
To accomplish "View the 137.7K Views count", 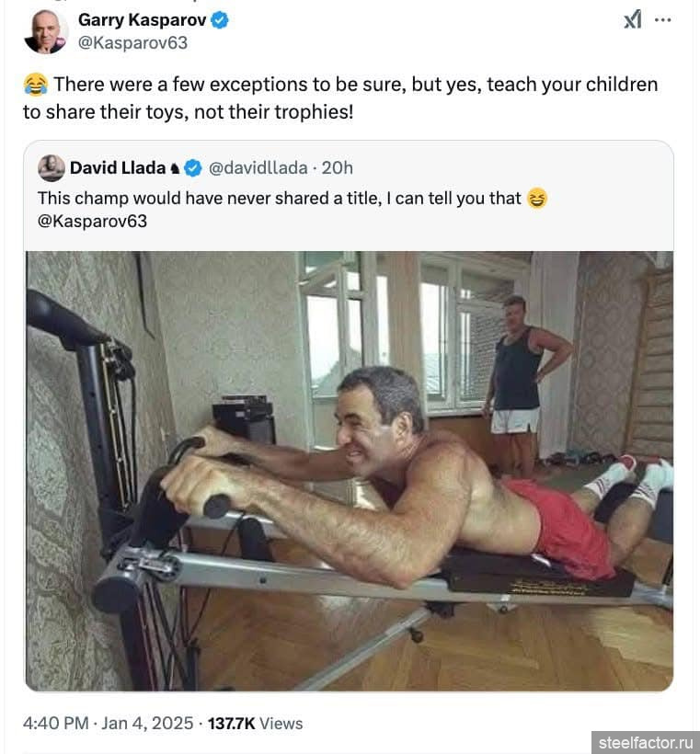I will pyautogui.click(x=255, y=724).
